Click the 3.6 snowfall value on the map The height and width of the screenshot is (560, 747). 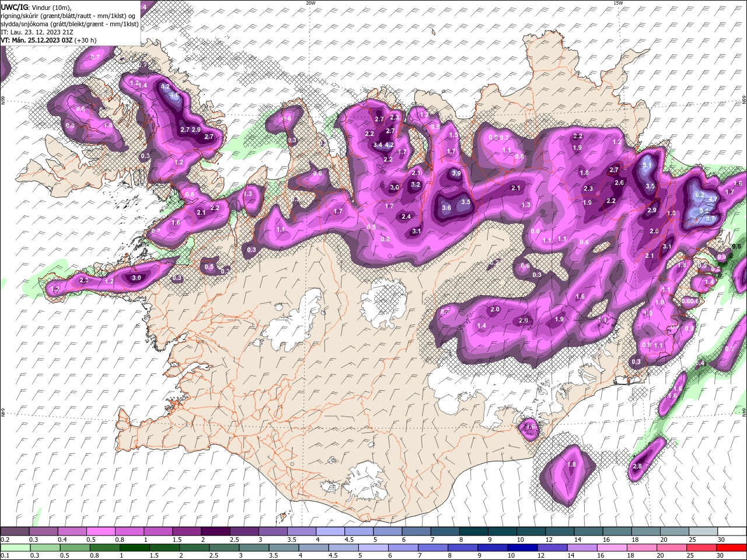(446, 207)
